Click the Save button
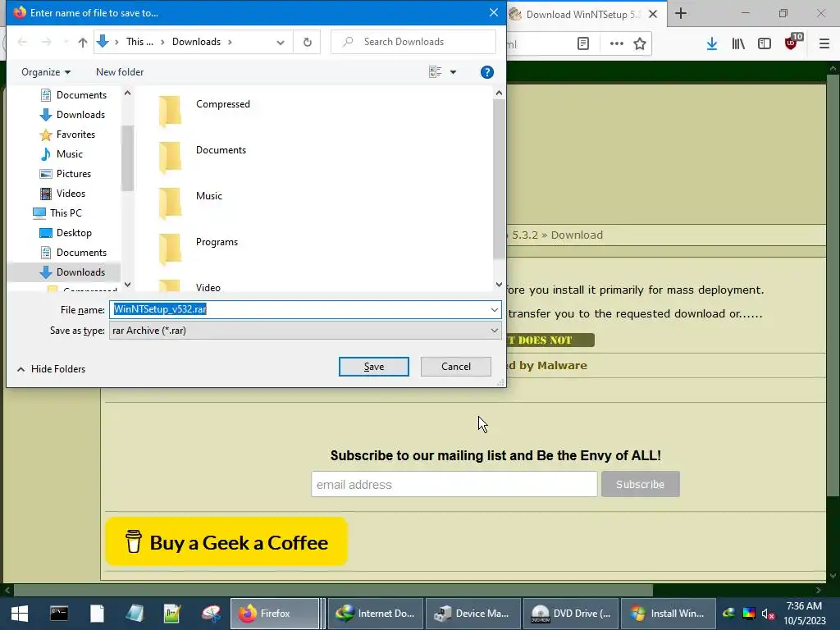The width and height of the screenshot is (840, 630). pyautogui.click(x=374, y=367)
